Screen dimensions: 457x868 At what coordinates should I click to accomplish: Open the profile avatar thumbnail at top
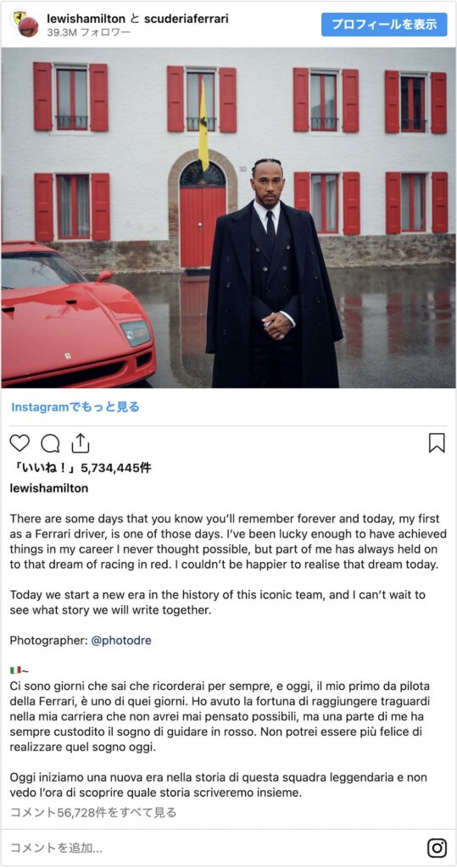tap(24, 25)
